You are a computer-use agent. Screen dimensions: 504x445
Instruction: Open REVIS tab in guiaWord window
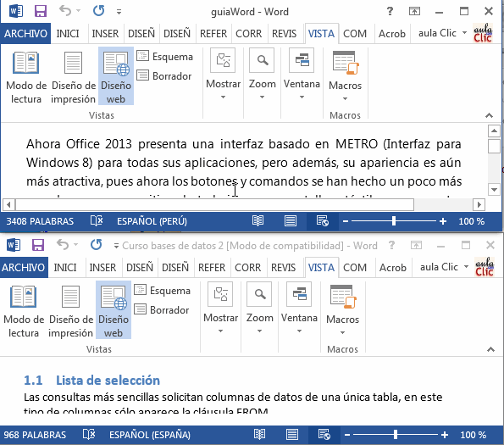[x=284, y=33]
